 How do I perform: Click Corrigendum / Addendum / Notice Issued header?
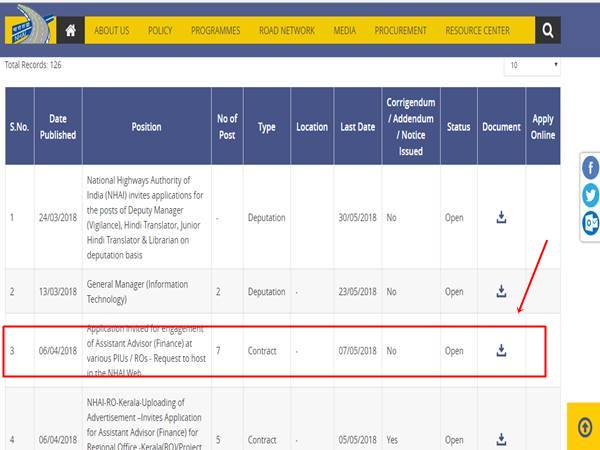411,127
